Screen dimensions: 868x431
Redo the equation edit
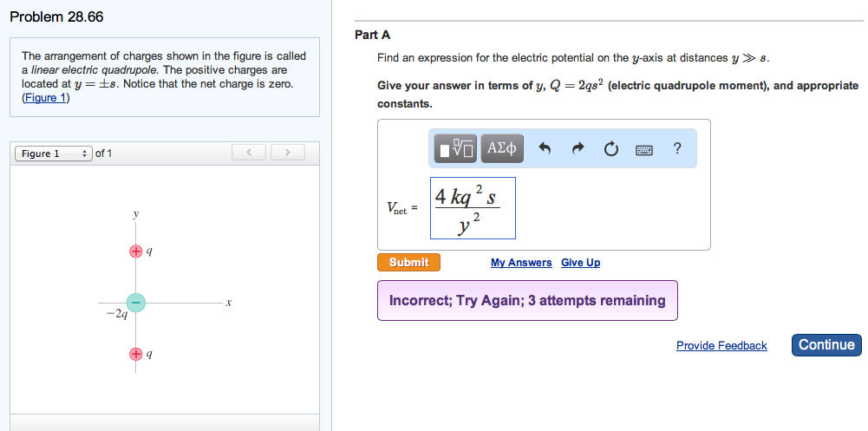click(578, 148)
